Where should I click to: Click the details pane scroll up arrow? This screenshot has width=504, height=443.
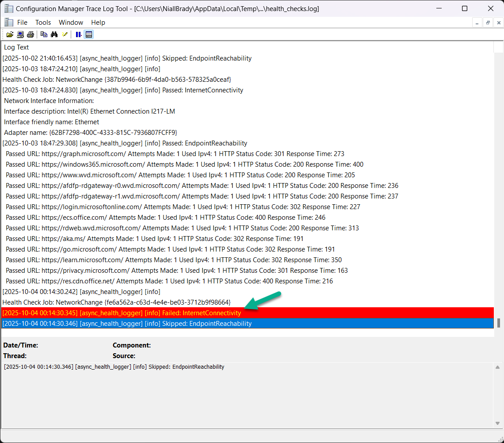click(498, 367)
